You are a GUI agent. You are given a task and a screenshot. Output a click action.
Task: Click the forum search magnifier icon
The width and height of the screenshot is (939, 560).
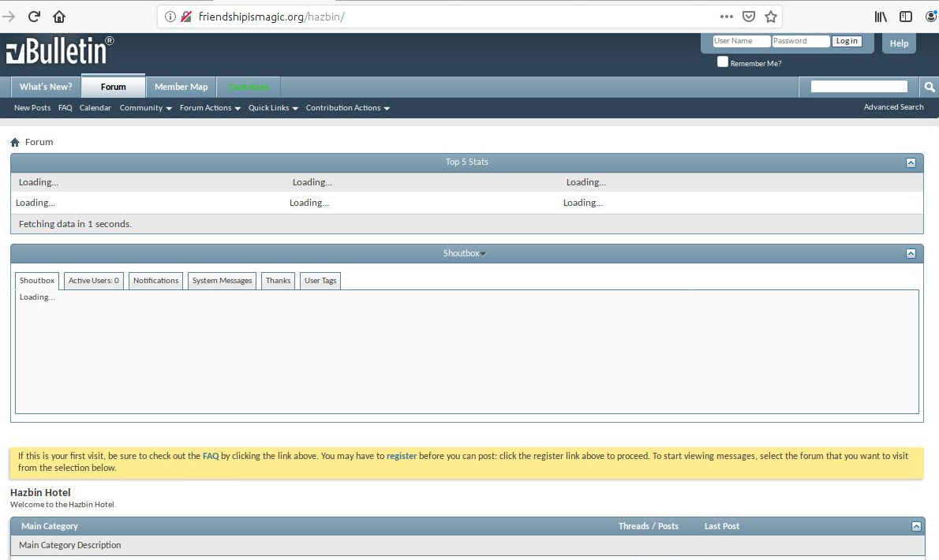pyautogui.click(x=930, y=87)
